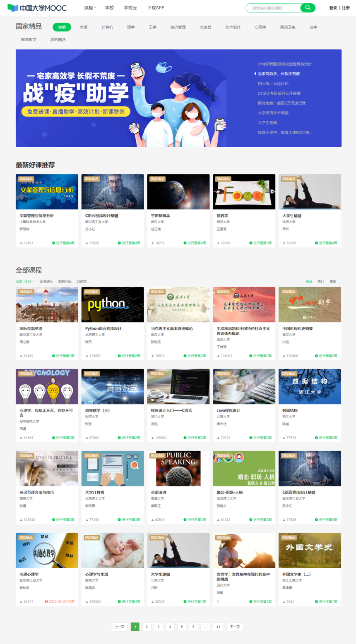Switch to the 工学 category

153,27
